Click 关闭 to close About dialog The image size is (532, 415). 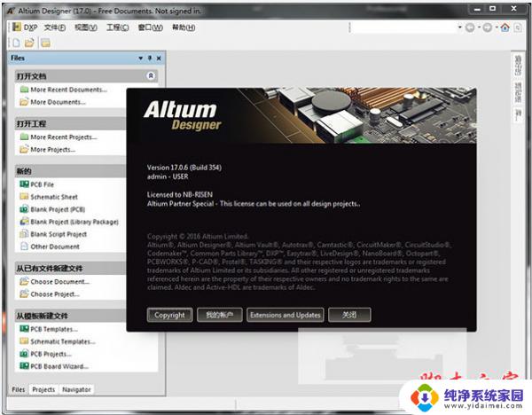349,315
